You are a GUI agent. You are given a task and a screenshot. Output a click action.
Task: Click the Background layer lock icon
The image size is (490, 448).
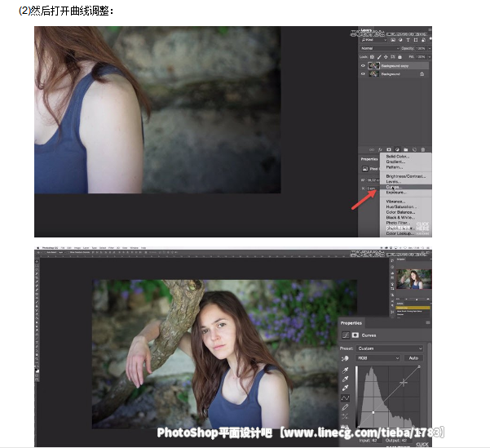(422, 74)
